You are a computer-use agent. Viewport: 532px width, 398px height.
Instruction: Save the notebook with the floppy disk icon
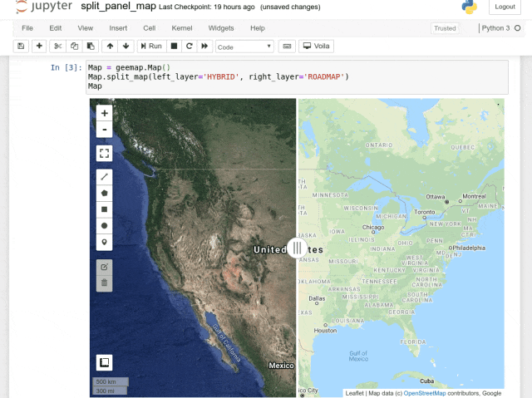(21, 47)
